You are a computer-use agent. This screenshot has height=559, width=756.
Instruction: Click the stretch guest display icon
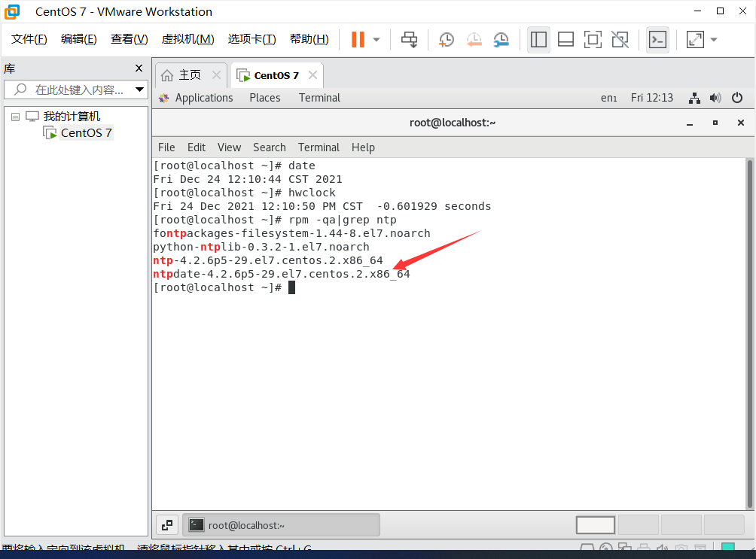click(695, 40)
